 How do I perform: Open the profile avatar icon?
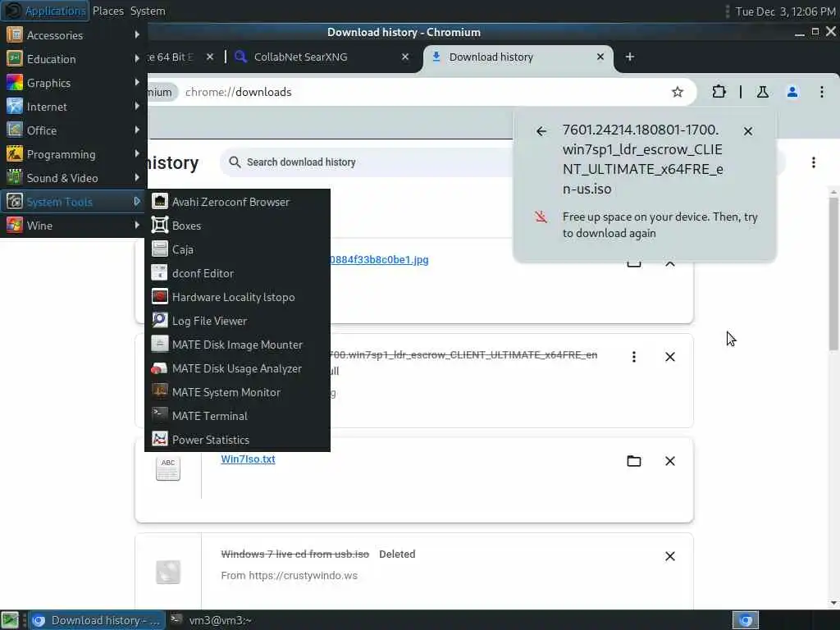point(792,92)
